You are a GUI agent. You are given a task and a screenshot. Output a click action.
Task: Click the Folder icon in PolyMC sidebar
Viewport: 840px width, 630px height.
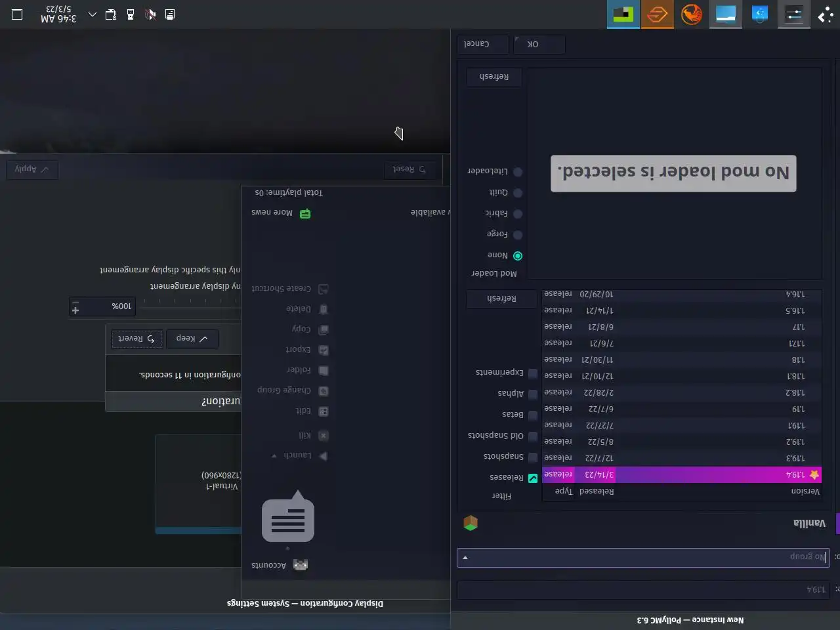tap(323, 370)
